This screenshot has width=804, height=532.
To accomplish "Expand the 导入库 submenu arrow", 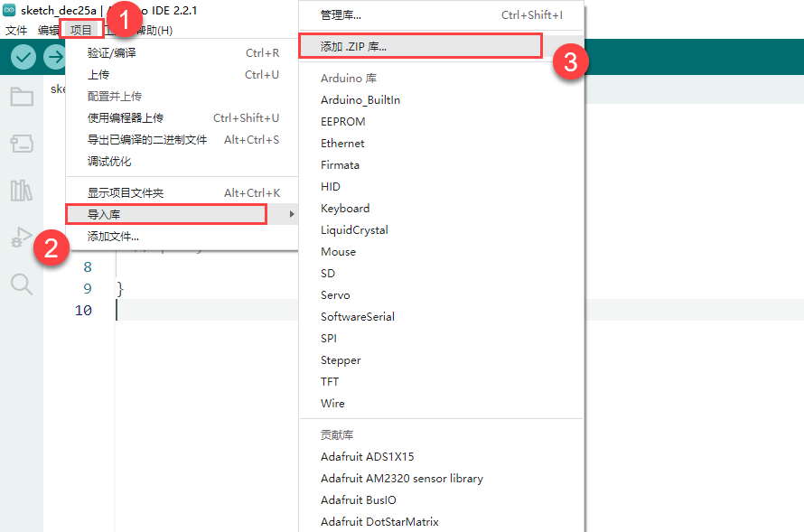I will (291, 214).
